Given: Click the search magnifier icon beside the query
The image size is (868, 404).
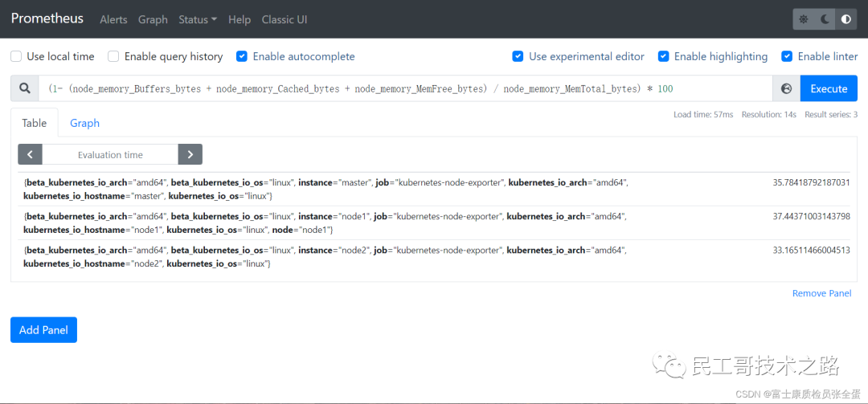Looking at the screenshot, I should 25,88.
